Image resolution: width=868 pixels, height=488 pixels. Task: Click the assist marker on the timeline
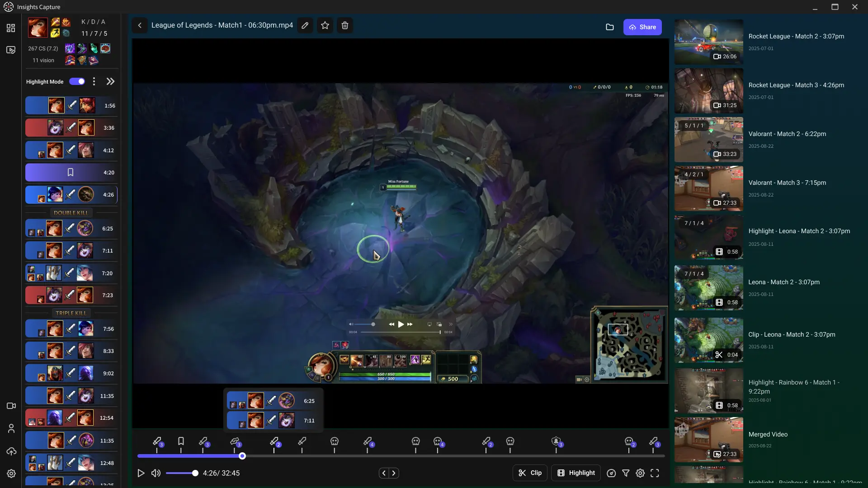click(235, 441)
